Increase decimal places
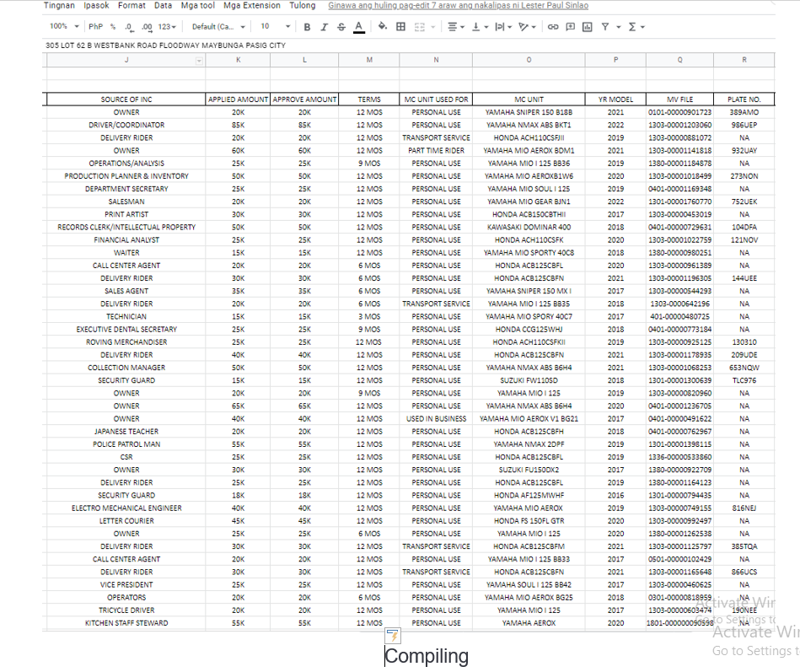The height and width of the screenshot is (672, 800). [x=147, y=27]
